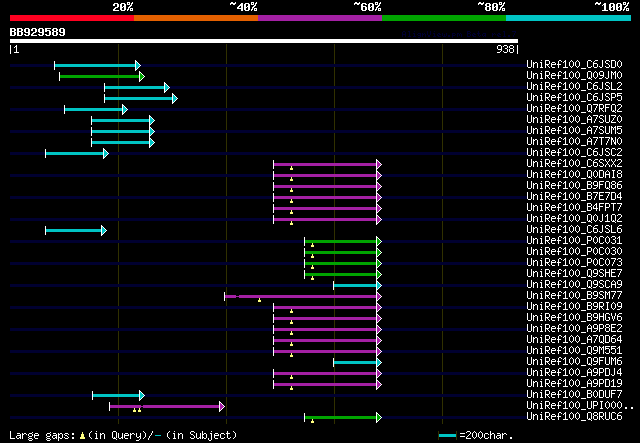This screenshot has height=443, width=640.
Task: Select the UniRef100_A7T7N0 label
Action: pos(574,141)
